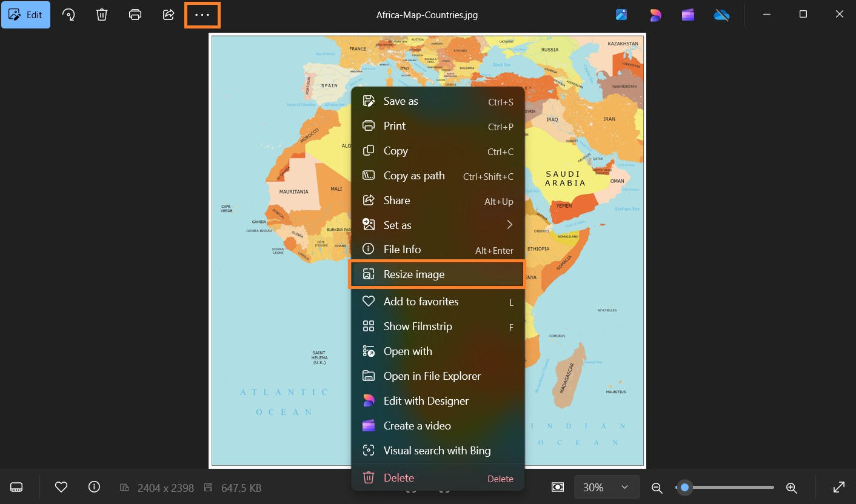Click the Edit button top left
The width and height of the screenshot is (856, 504).
[x=25, y=15]
